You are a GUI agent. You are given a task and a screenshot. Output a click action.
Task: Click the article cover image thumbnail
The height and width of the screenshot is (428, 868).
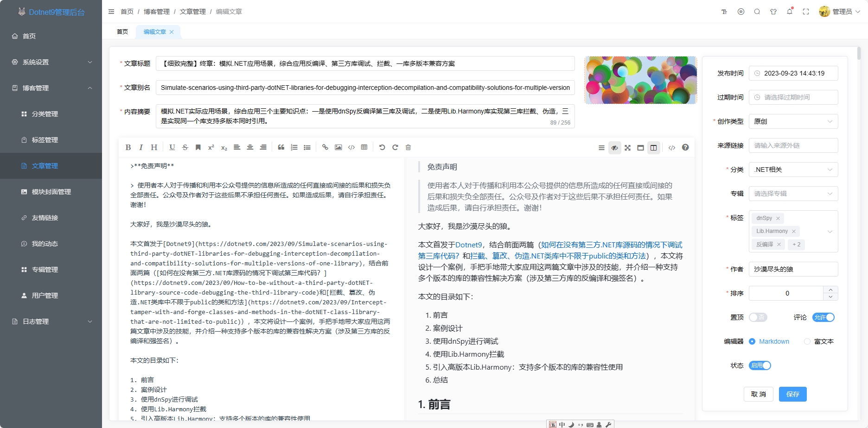(x=640, y=80)
